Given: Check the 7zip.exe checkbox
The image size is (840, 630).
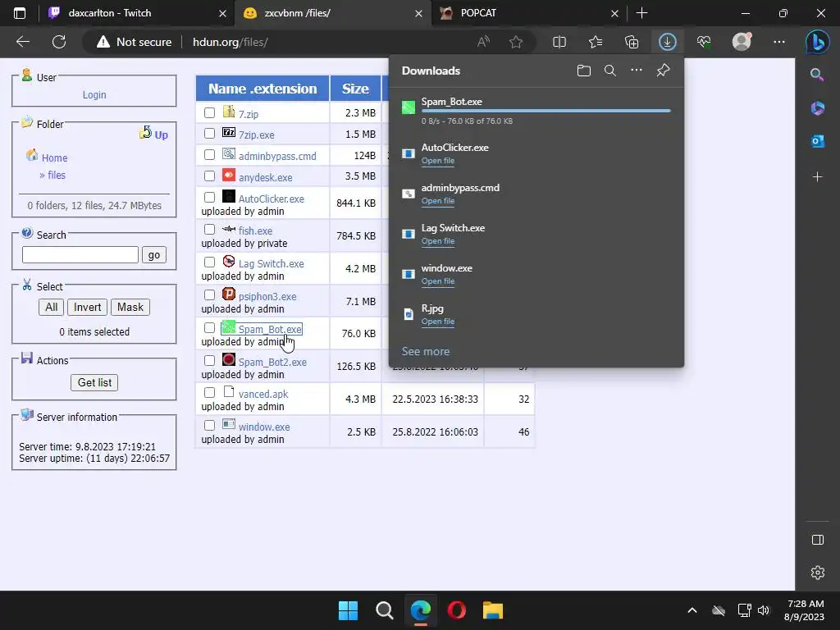Looking at the screenshot, I should tap(209, 134).
